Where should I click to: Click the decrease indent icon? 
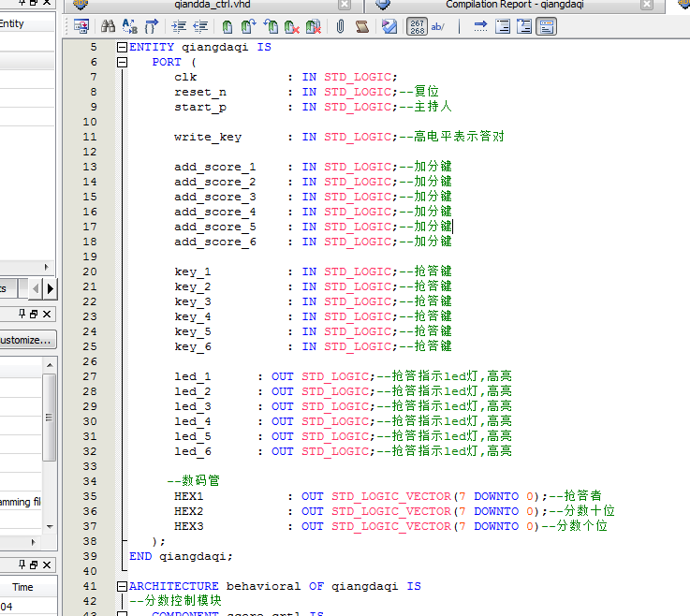(199, 27)
